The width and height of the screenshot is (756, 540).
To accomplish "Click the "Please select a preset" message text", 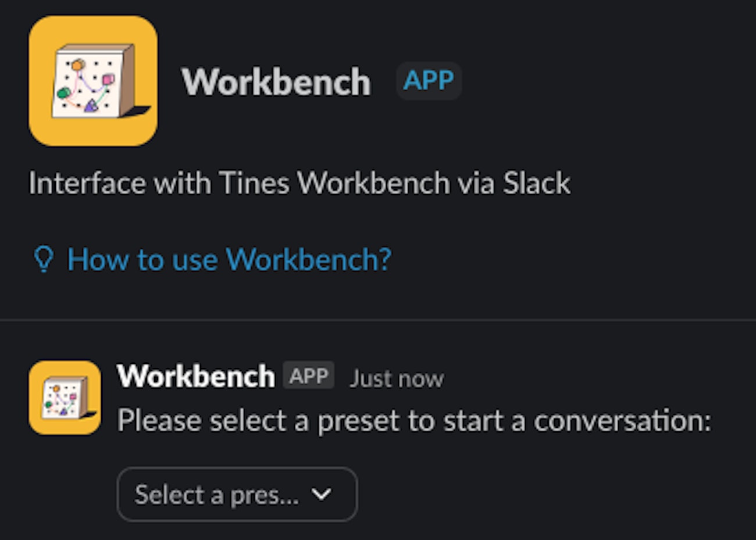I will tap(413, 420).
